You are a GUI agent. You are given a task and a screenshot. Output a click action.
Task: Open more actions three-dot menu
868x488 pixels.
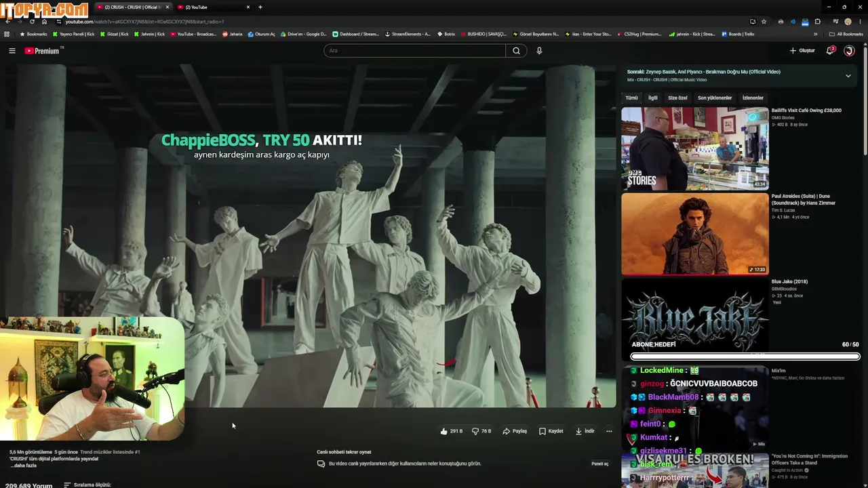coord(609,431)
